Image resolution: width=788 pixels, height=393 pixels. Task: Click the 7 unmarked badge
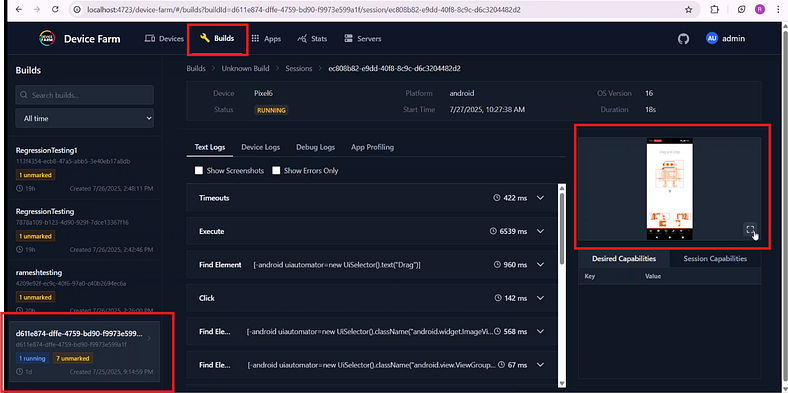(73, 358)
